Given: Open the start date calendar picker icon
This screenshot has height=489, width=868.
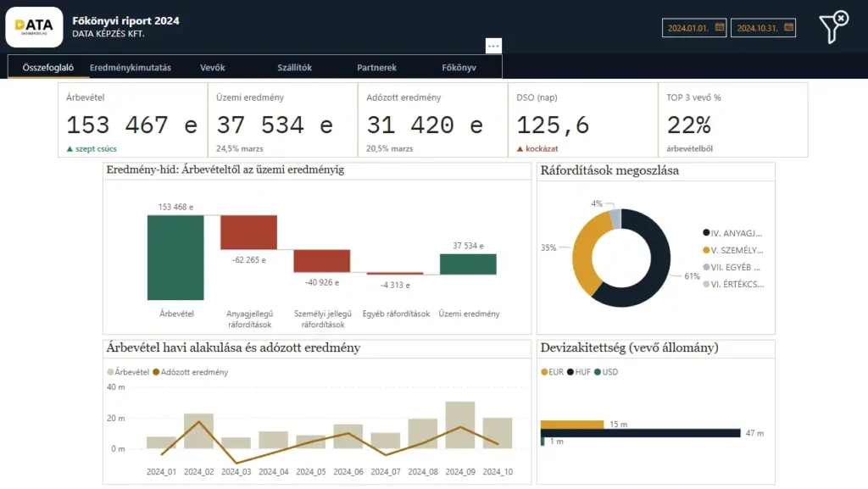Looking at the screenshot, I should click(x=719, y=27).
